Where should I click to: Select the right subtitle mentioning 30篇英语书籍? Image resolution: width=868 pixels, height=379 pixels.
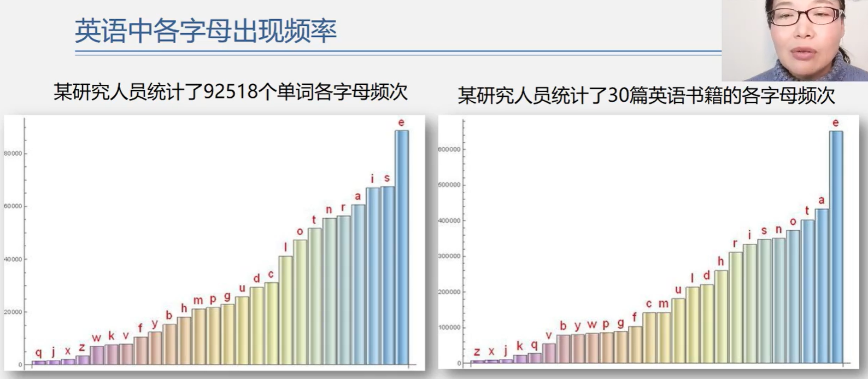point(647,95)
